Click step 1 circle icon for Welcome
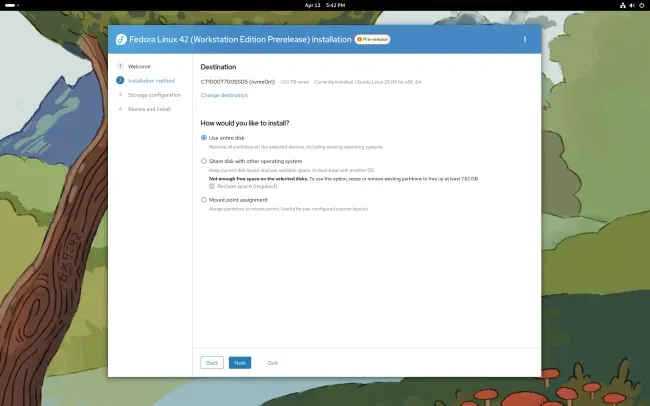650x406 pixels. click(x=120, y=66)
